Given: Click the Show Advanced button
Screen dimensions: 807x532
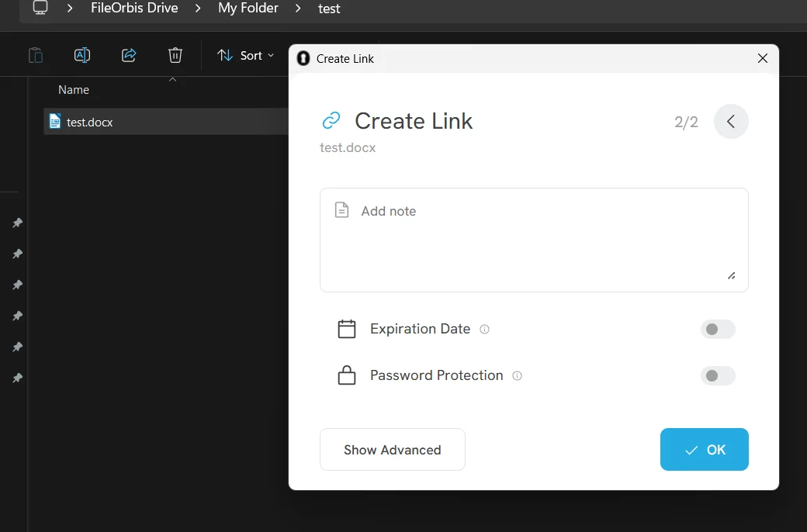Looking at the screenshot, I should (392, 450).
